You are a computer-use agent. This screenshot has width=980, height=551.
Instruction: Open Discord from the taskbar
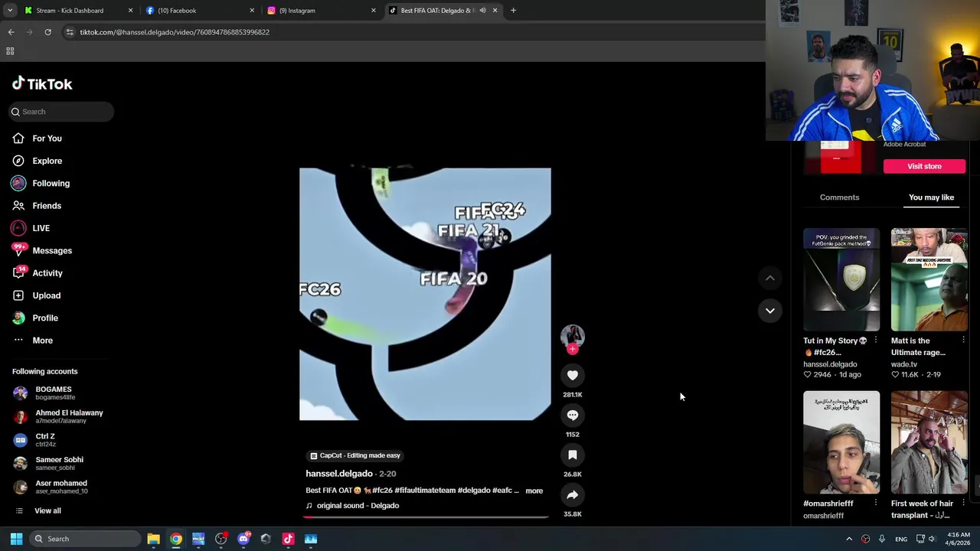point(243,539)
